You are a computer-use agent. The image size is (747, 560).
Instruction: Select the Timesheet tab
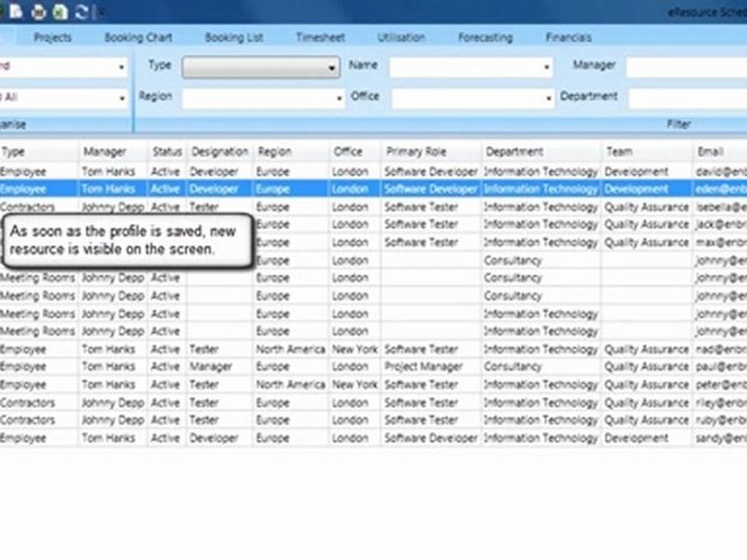tap(321, 37)
